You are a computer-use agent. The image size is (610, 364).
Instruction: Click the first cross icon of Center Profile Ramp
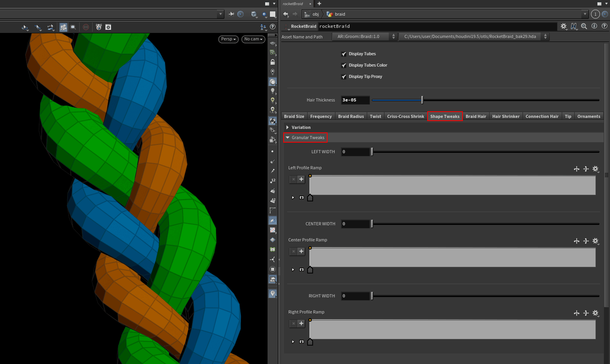pyautogui.click(x=577, y=241)
